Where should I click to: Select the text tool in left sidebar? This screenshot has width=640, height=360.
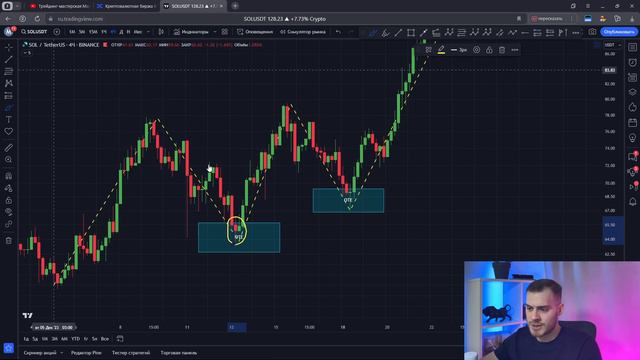[x=9, y=120]
